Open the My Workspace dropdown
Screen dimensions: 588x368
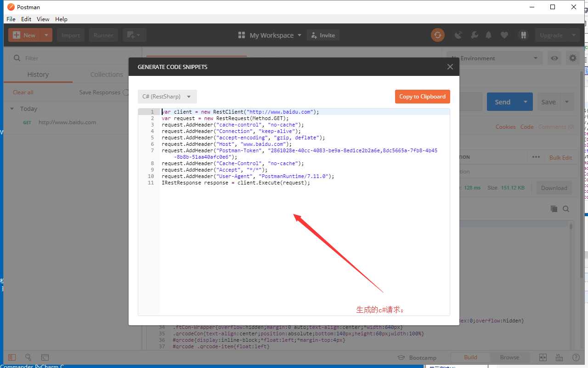(x=270, y=35)
